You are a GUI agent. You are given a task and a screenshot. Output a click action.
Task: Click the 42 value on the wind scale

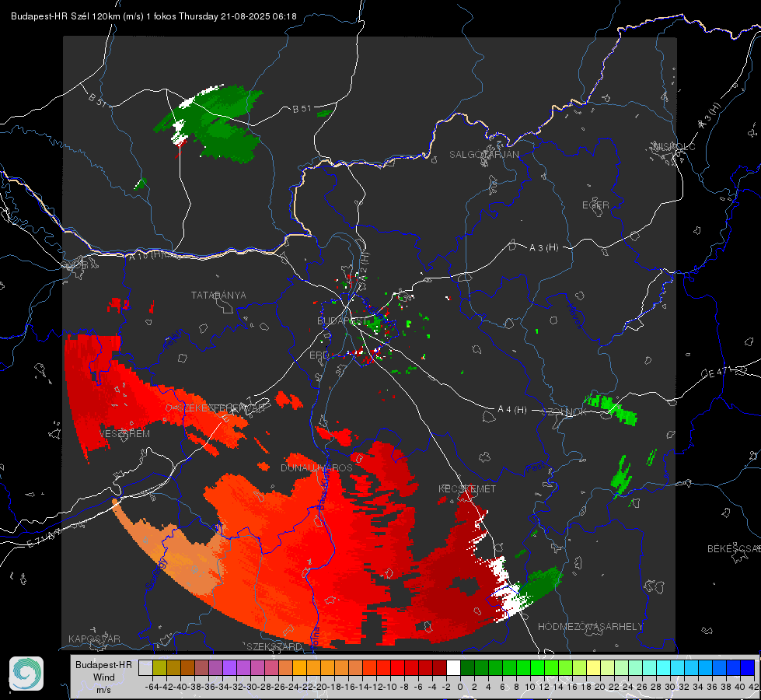click(x=753, y=687)
